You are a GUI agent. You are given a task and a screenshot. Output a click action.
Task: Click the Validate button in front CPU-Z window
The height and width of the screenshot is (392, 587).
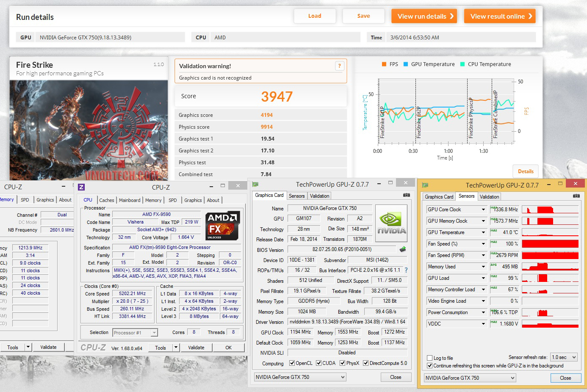[196, 348]
